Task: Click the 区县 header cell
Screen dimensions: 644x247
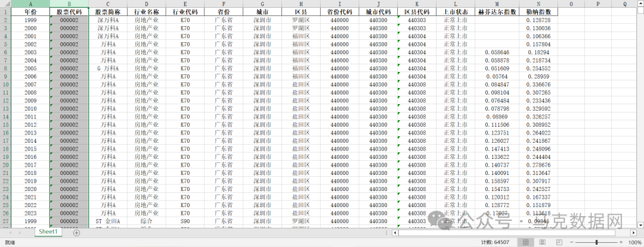Action: 301,11
